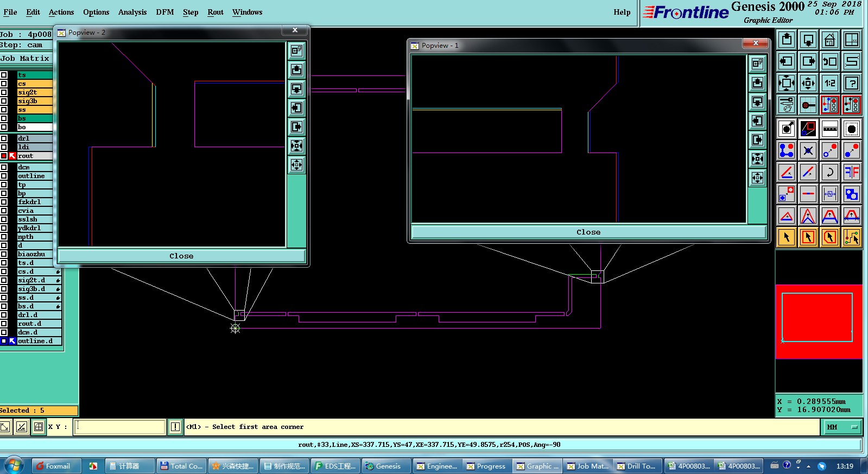The width and height of the screenshot is (868, 474).
Task: Open the Rout menu
Action: coord(216,12)
